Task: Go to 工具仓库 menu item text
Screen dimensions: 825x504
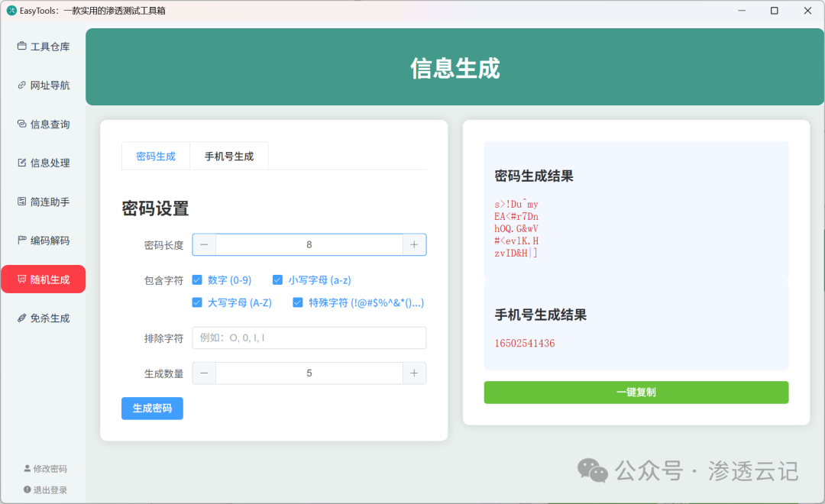Action: click(50, 47)
